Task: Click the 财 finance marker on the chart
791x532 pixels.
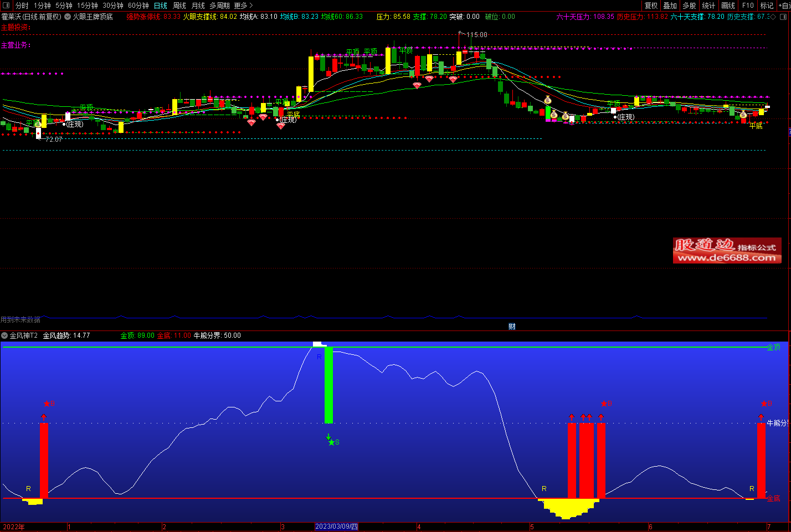Action: (x=512, y=327)
